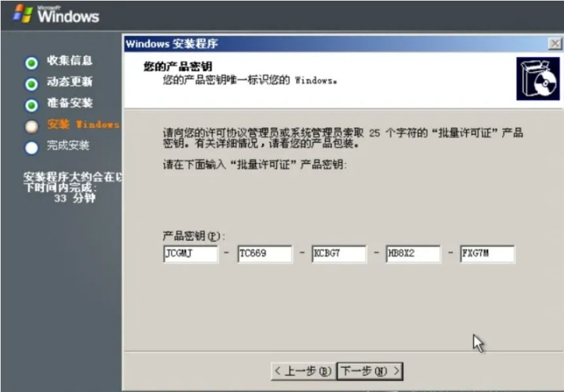Image resolution: width=564 pixels, height=392 pixels.
Task: Click the 收集信息 step label
Action: point(69,60)
